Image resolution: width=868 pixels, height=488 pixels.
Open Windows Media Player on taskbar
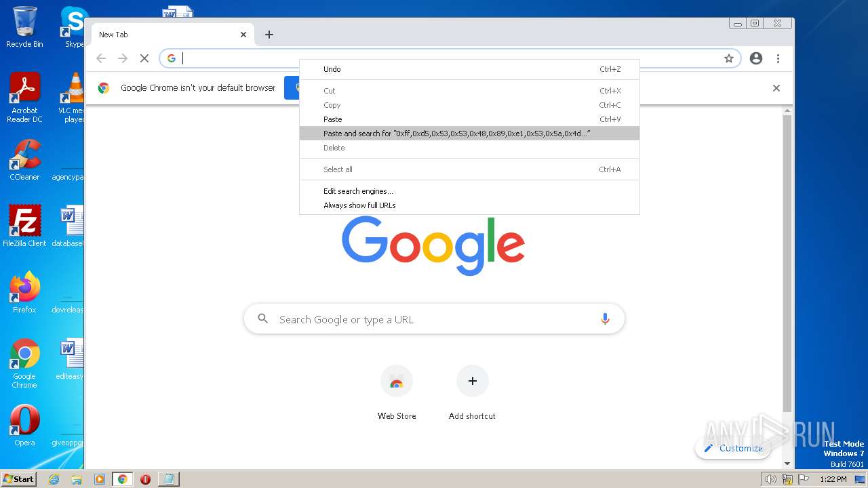(99, 479)
